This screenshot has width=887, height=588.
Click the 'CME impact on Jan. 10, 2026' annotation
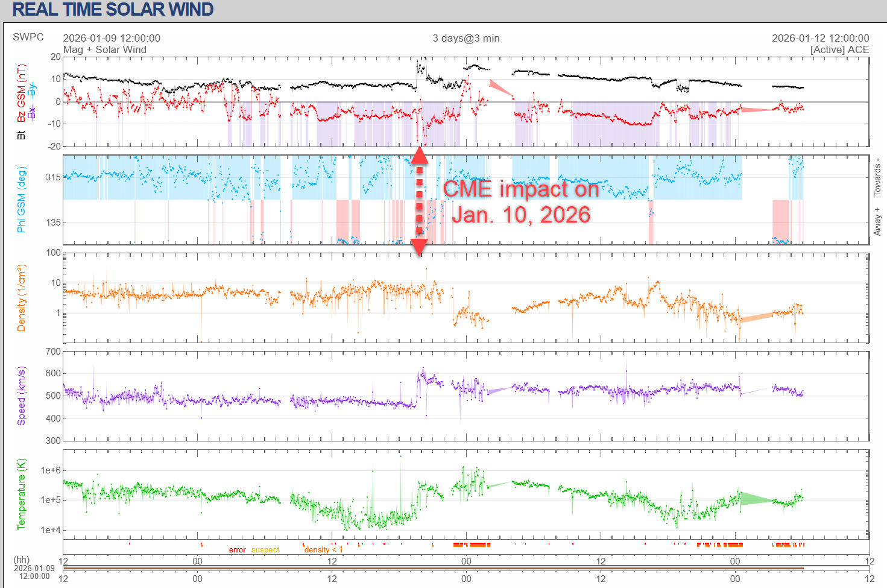(x=521, y=201)
